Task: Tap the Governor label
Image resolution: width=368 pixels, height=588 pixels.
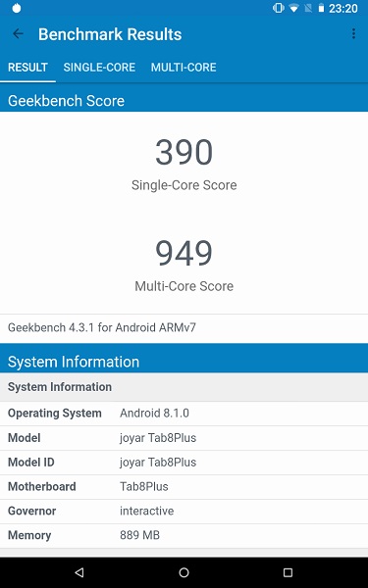Action: pyautogui.click(x=32, y=511)
